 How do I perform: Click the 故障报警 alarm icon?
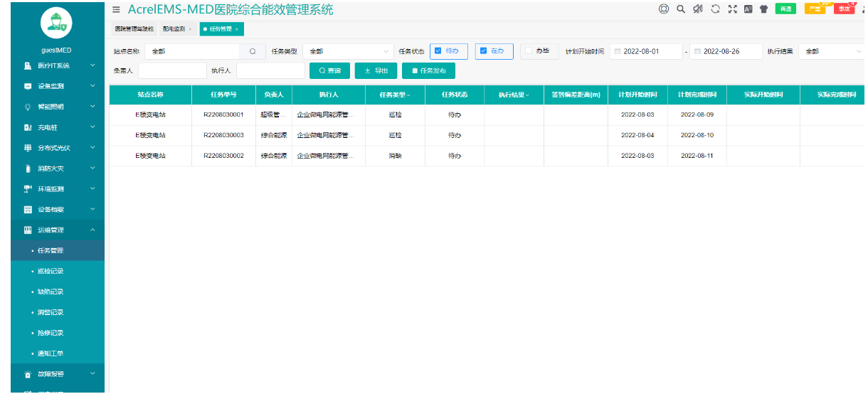click(28, 374)
